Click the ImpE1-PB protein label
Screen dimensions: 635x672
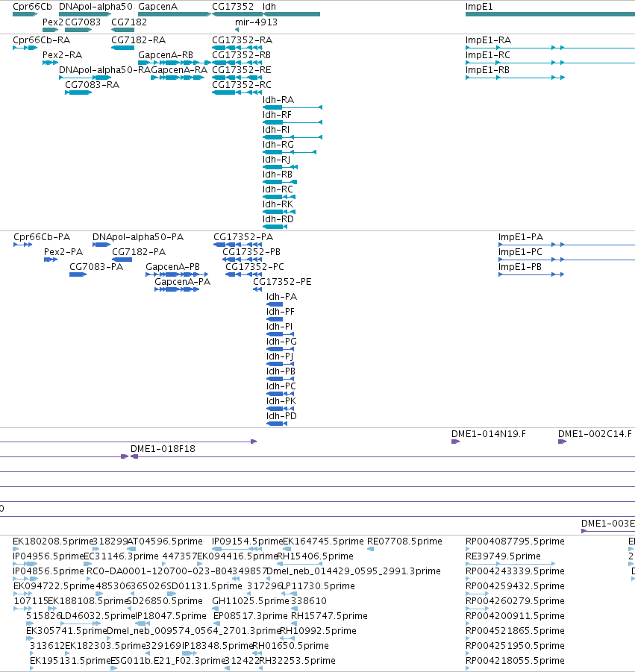pyautogui.click(x=520, y=267)
